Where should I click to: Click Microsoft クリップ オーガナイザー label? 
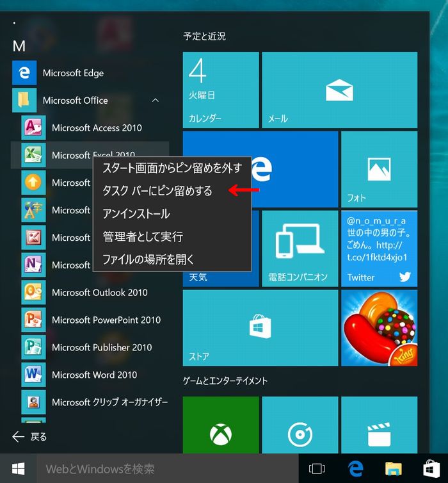tap(110, 402)
